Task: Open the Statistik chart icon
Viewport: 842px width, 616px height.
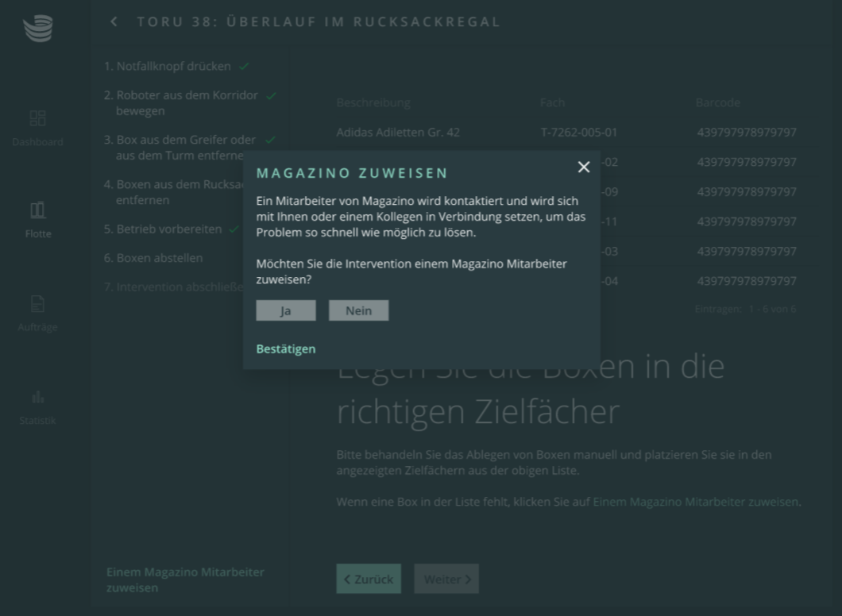Action: pos(37,397)
